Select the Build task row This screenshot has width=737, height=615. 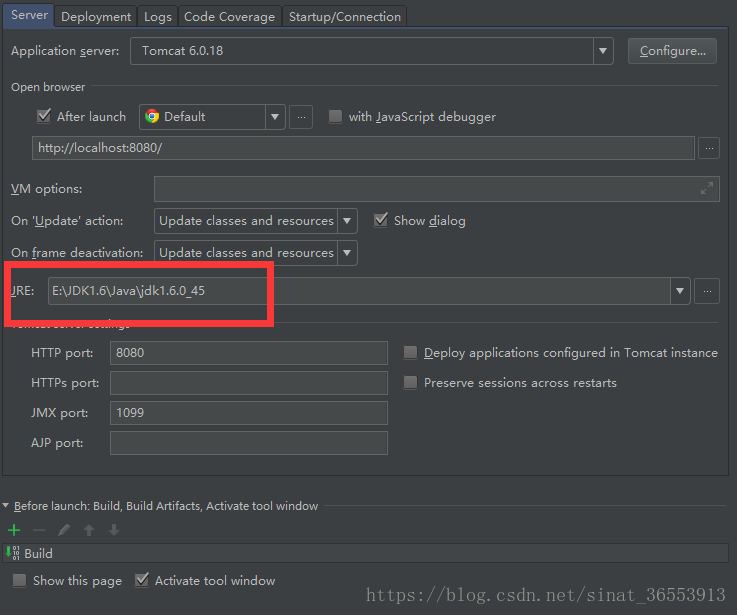366,553
